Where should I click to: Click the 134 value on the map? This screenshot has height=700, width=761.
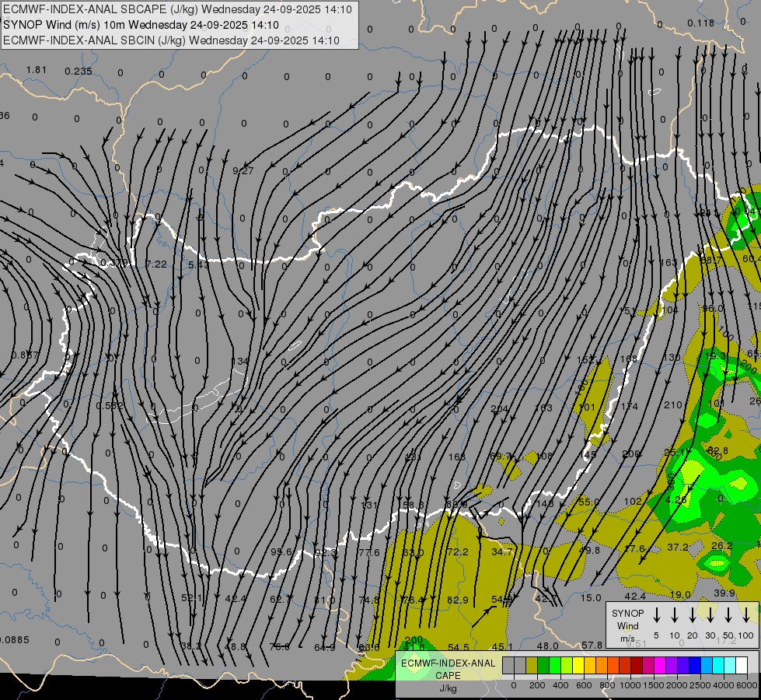coord(239,361)
